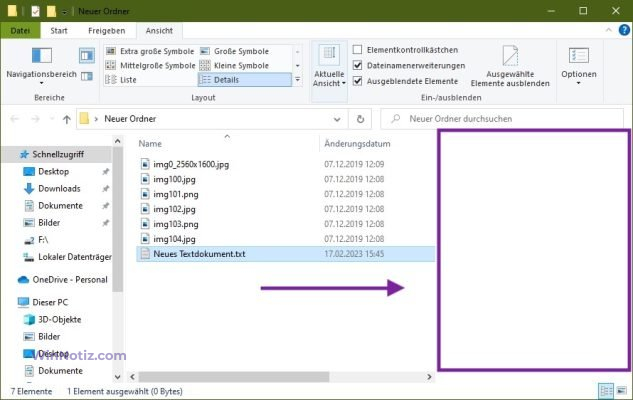Switch layout to Kleine Symbole
The width and height of the screenshot is (633, 400).
point(235,65)
